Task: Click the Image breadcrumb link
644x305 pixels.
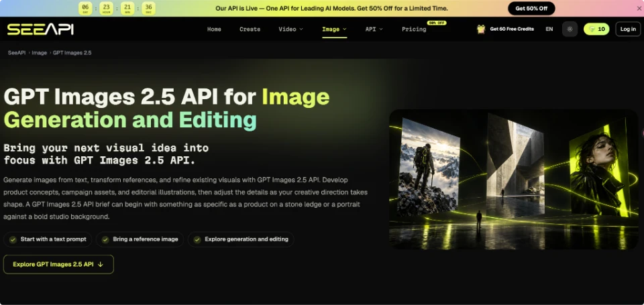Action: (x=40, y=53)
